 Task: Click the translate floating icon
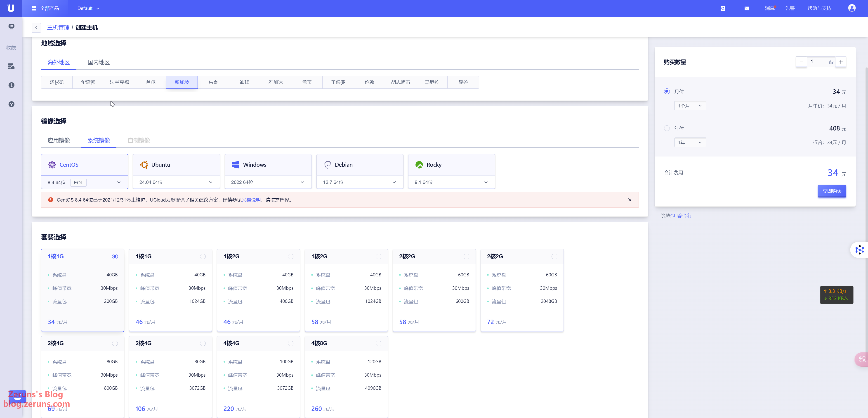[x=862, y=359]
